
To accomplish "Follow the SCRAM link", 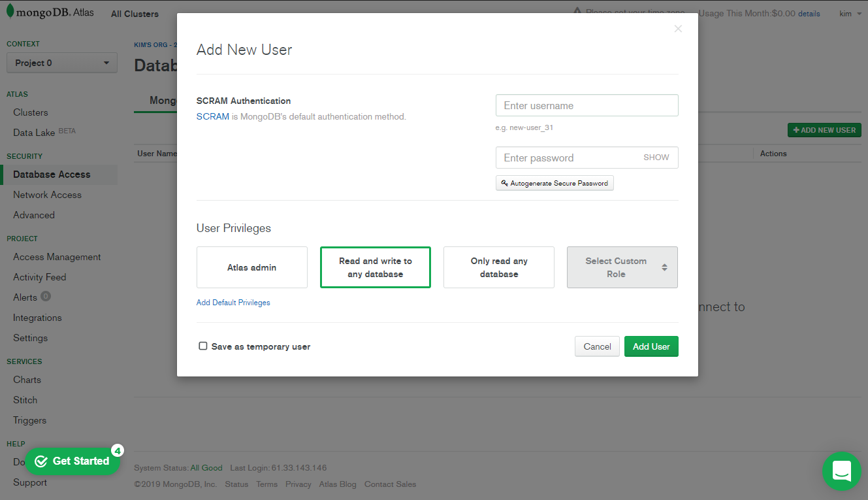I will pyautogui.click(x=213, y=116).
